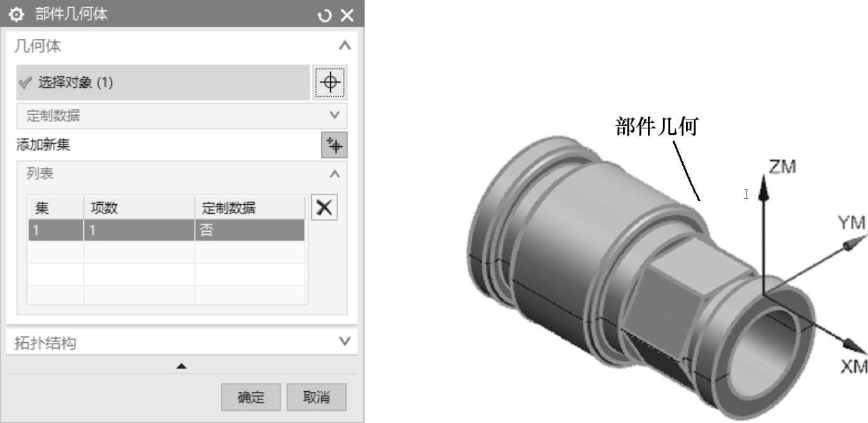Click the 取消 button
Viewport: 868px width, 423px height.
point(316,397)
